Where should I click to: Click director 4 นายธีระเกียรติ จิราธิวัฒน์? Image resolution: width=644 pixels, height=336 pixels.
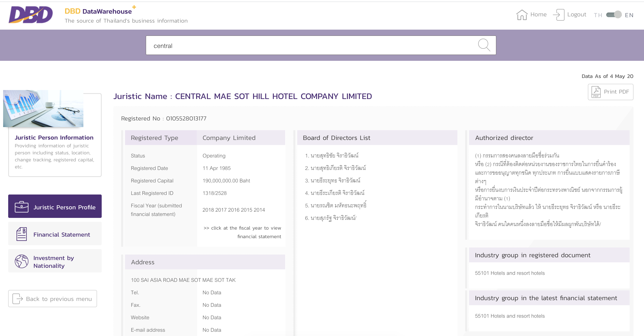tap(335, 193)
